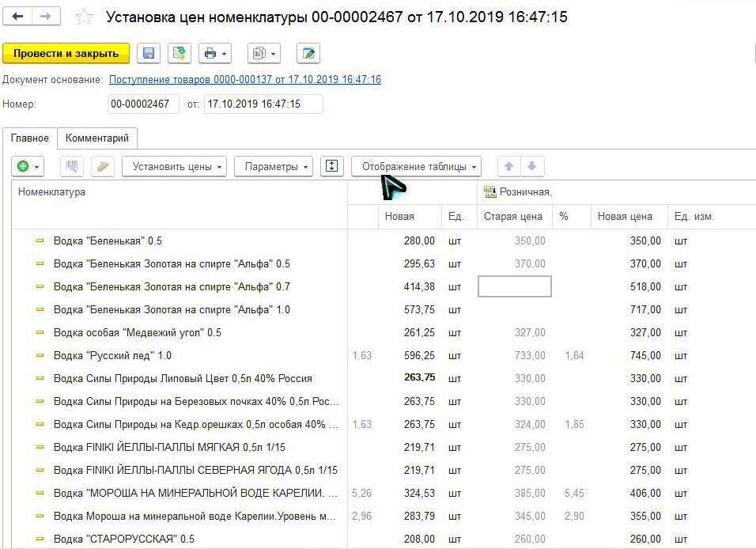Select Водка Силы Природы на Березовых почках
756x549 pixels.
pos(196,401)
